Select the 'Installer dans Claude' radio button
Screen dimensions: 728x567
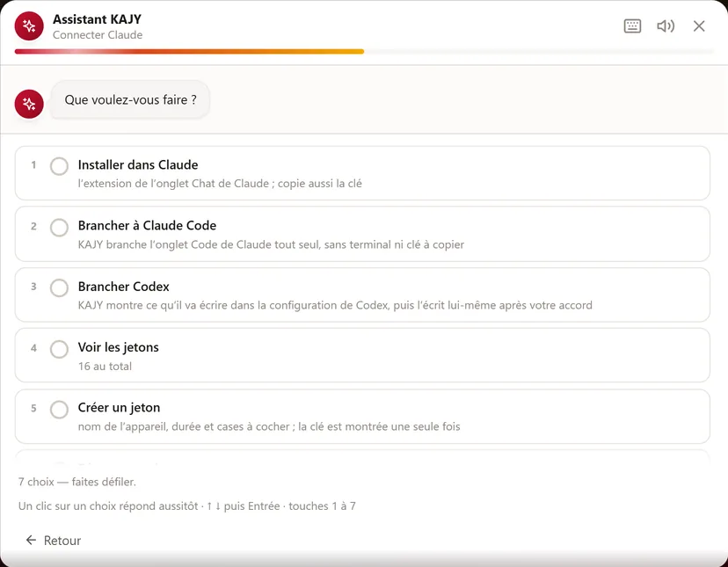[60, 166]
